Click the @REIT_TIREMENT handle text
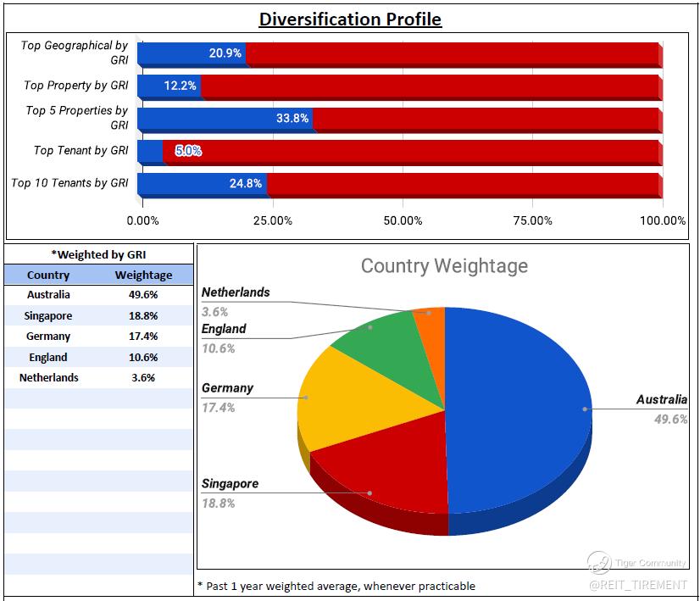The image size is (700, 601). [638, 585]
